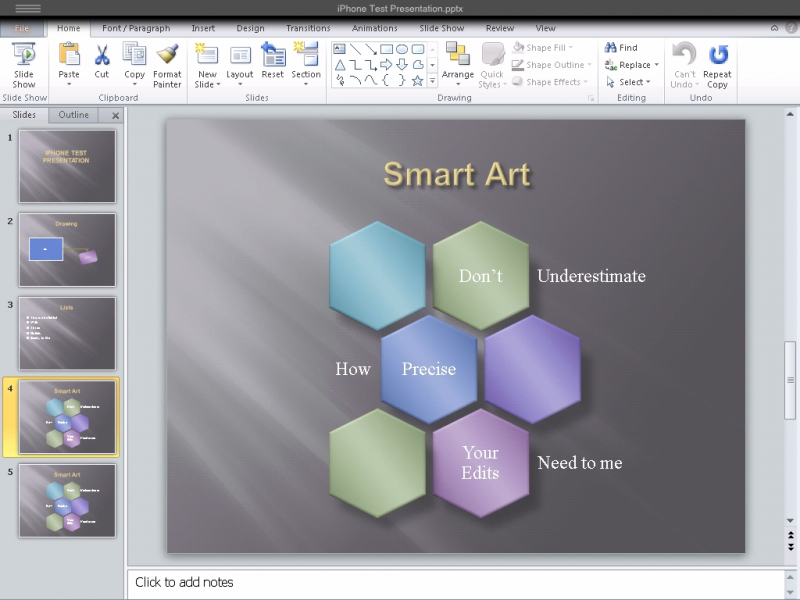Open the help question mark button
The height and width of the screenshot is (600, 800).
tap(792, 28)
